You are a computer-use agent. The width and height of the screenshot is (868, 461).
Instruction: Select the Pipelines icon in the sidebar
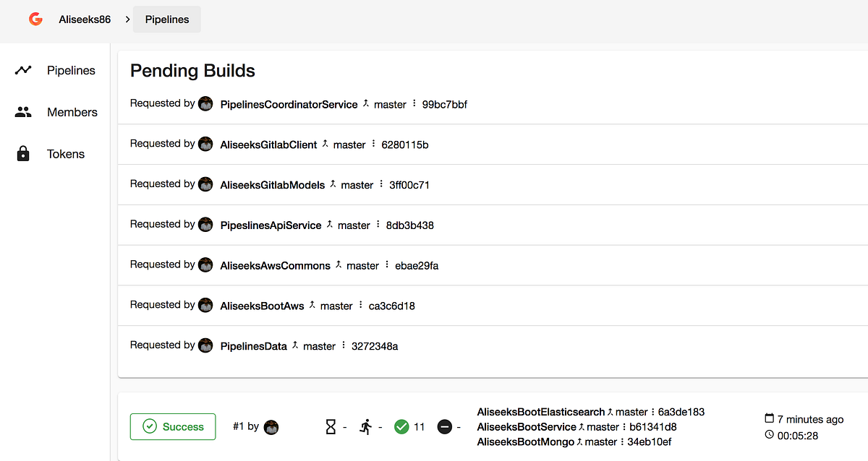click(x=22, y=70)
